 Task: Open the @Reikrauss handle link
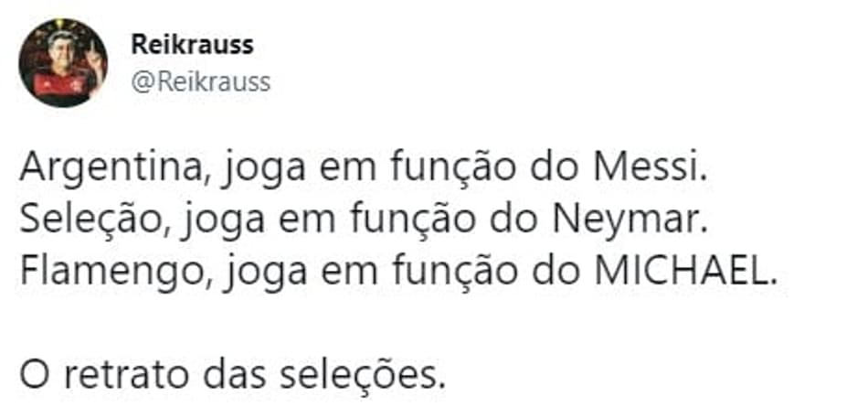(x=201, y=82)
